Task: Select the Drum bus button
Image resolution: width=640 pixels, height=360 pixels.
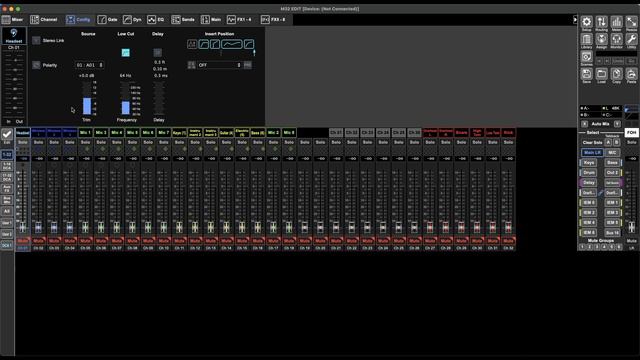Action: [x=589, y=173]
